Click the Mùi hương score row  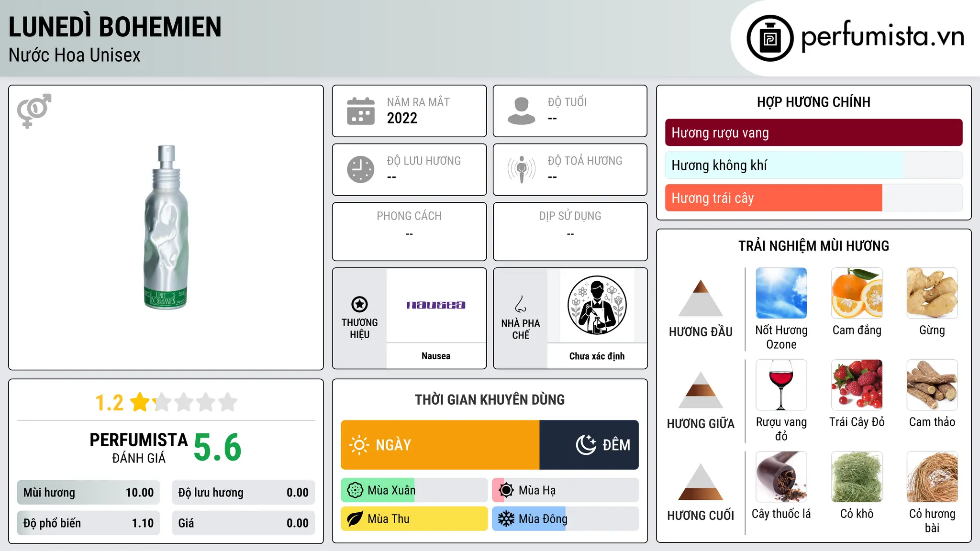coord(89,493)
